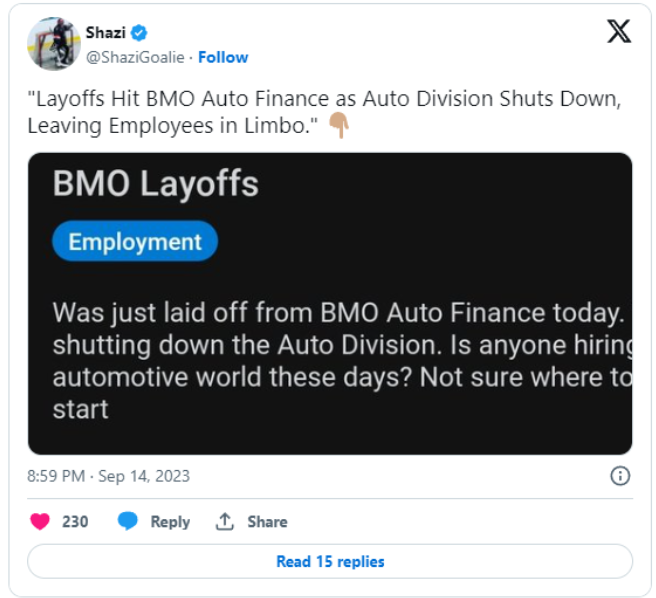This screenshot has height=598, width=656.
Task: Open the X logo icon
Action: (x=619, y=31)
